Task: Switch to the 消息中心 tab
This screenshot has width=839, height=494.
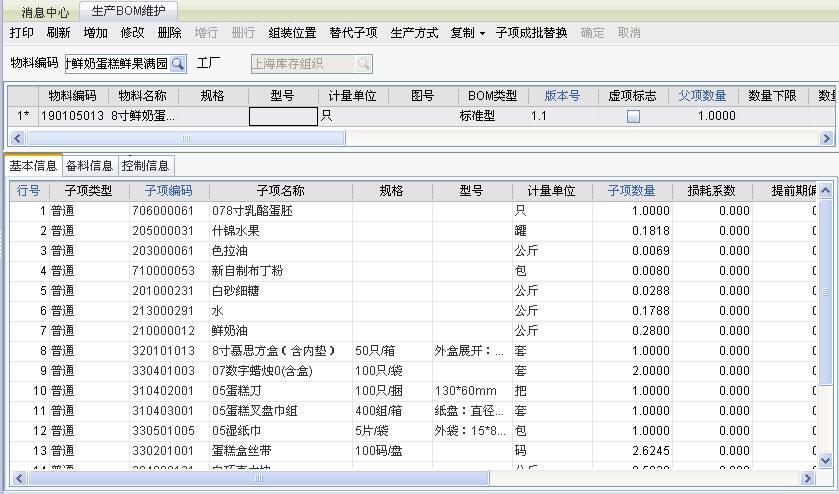Action: coord(45,12)
